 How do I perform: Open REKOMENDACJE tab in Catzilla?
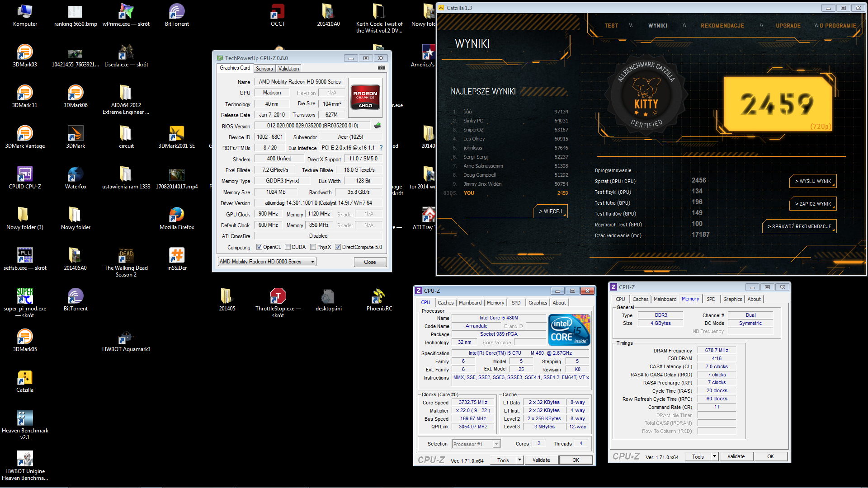click(x=722, y=26)
